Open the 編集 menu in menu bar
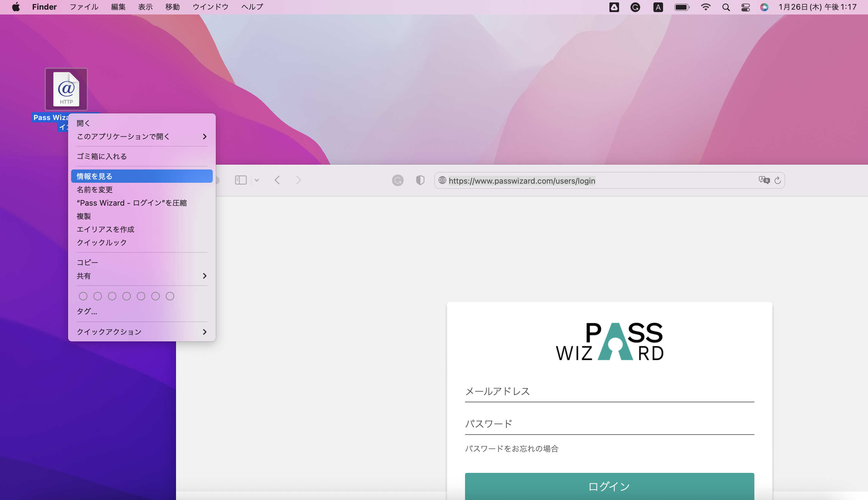This screenshot has width=868, height=500. coord(118,7)
